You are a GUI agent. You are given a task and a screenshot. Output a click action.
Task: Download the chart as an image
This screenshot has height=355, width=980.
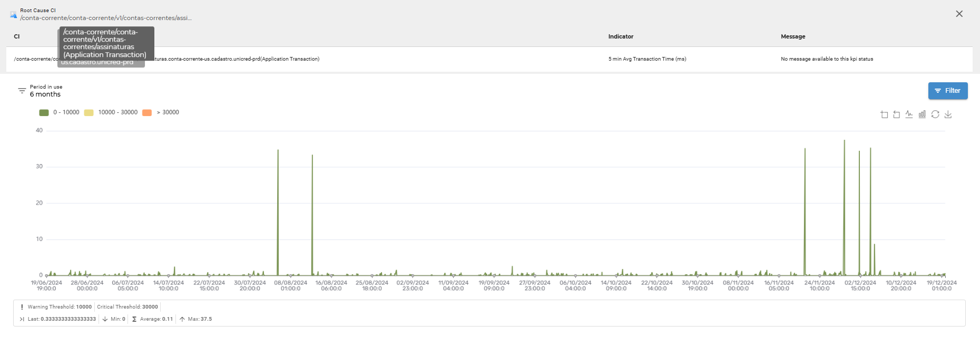click(x=948, y=114)
